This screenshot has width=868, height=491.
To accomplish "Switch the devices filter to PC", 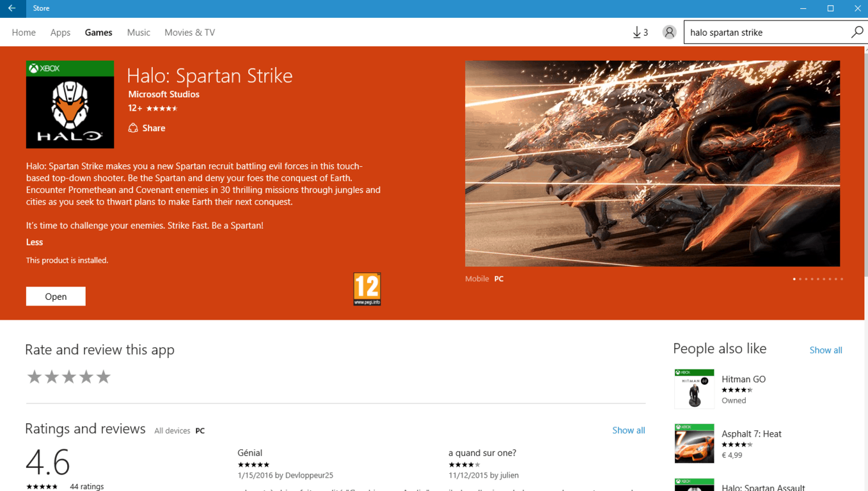I will point(200,430).
